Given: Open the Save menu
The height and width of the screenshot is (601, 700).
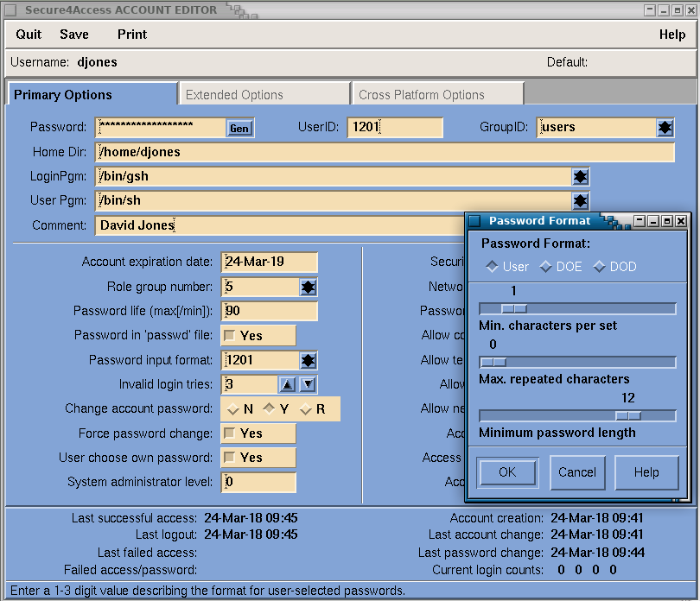Looking at the screenshot, I should (74, 35).
